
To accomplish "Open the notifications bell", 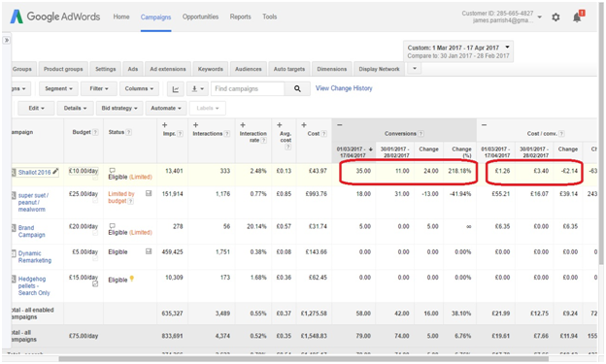I will (x=577, y=17).
